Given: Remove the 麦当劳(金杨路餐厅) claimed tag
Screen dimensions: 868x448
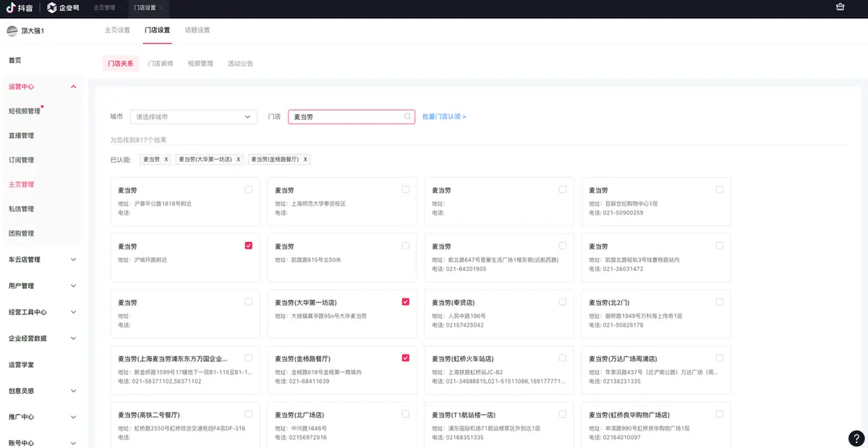Looking at the screenshot, I should tap(305, 159).
